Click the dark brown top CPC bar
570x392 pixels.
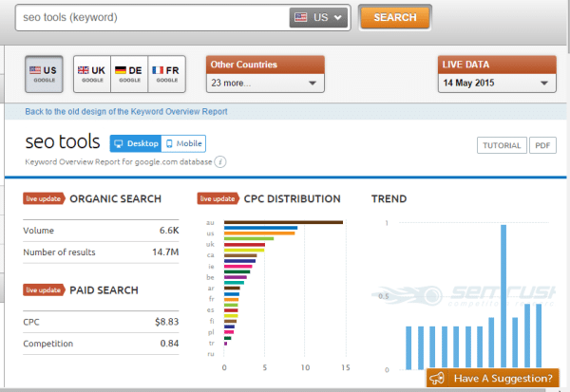[x=283, y=222]
